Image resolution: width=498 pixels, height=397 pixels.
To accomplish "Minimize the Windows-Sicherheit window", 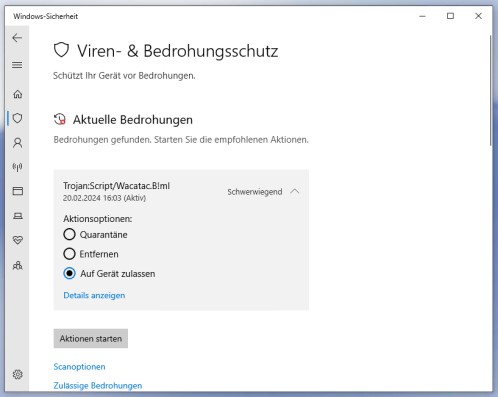I will (x=422, y=16).
